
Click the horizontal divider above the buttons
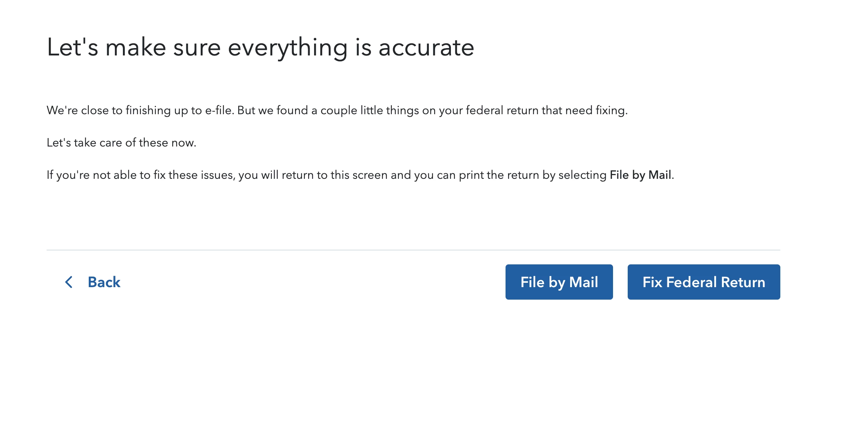[x=413, y=250]
